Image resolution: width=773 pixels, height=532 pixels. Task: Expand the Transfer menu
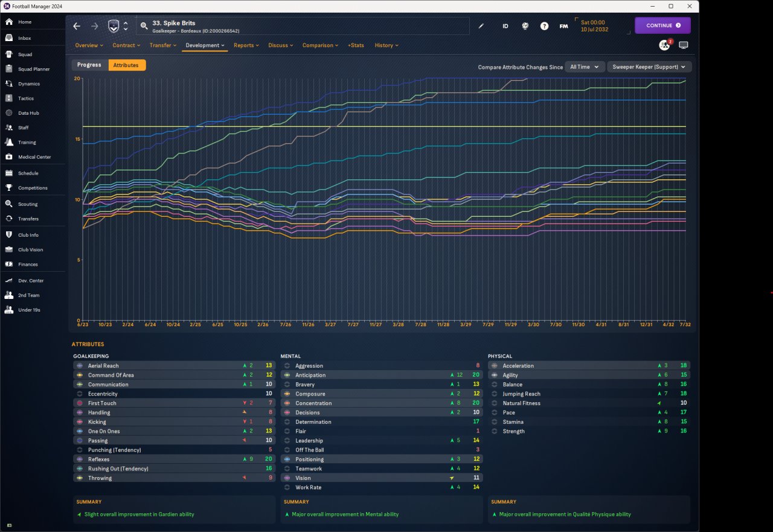tap(163, 45)
